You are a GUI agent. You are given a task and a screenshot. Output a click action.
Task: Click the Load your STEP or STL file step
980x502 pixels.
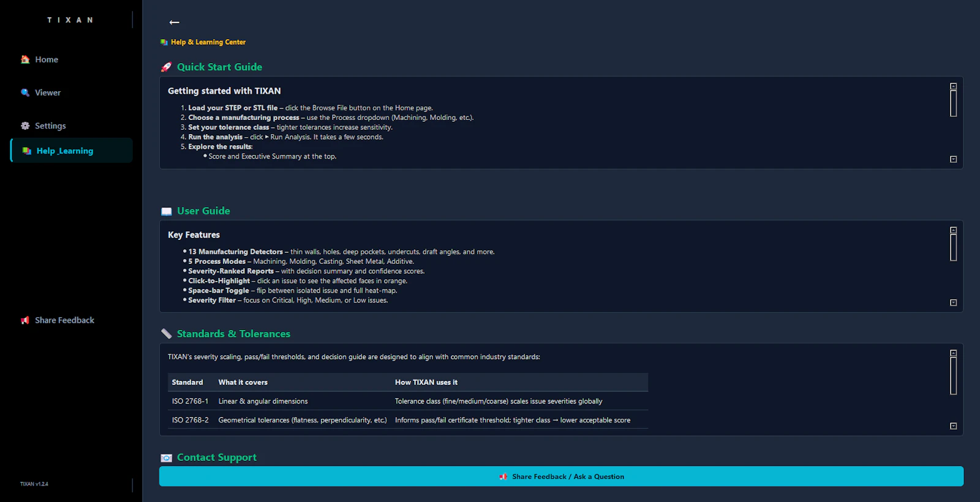(x=311, y=108)
